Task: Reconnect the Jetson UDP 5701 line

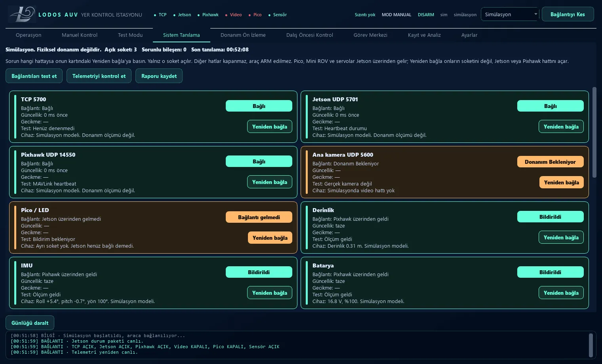Action: [561, 127]
